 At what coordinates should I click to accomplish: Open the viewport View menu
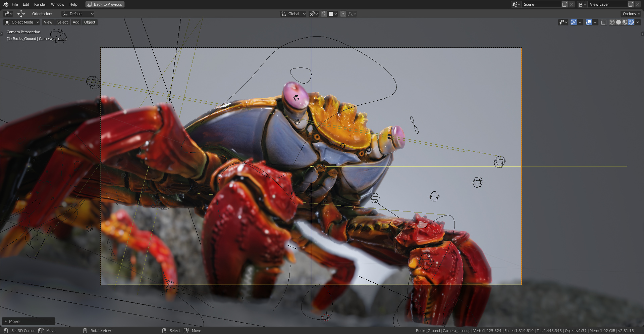[x=48, y=22]
